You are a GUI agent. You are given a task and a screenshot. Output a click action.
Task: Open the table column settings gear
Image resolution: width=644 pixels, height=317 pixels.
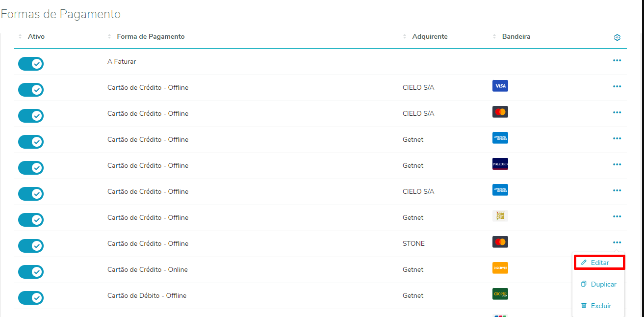click(617, 37)
